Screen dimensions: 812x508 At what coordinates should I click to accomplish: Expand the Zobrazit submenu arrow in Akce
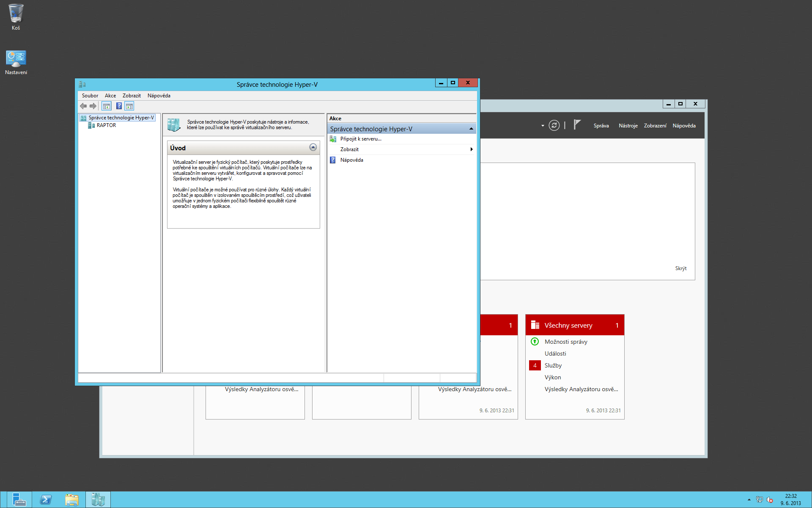471,149
